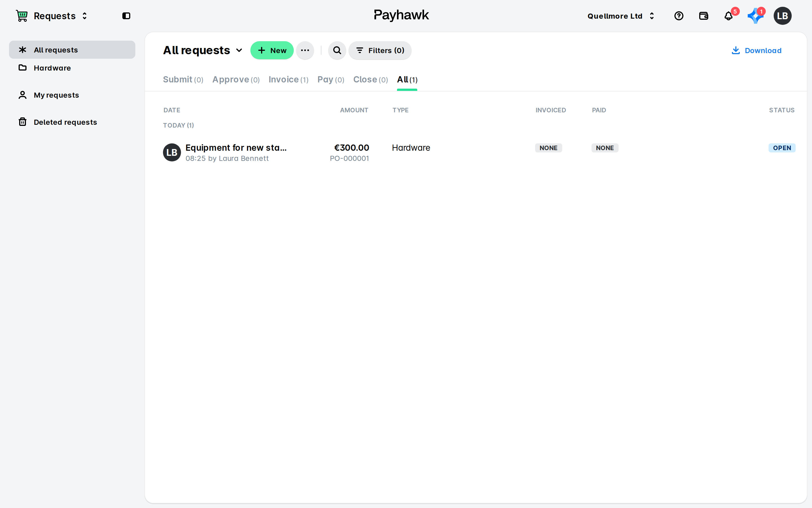Click the €300.00 amount cell

[x=351, y=148]
